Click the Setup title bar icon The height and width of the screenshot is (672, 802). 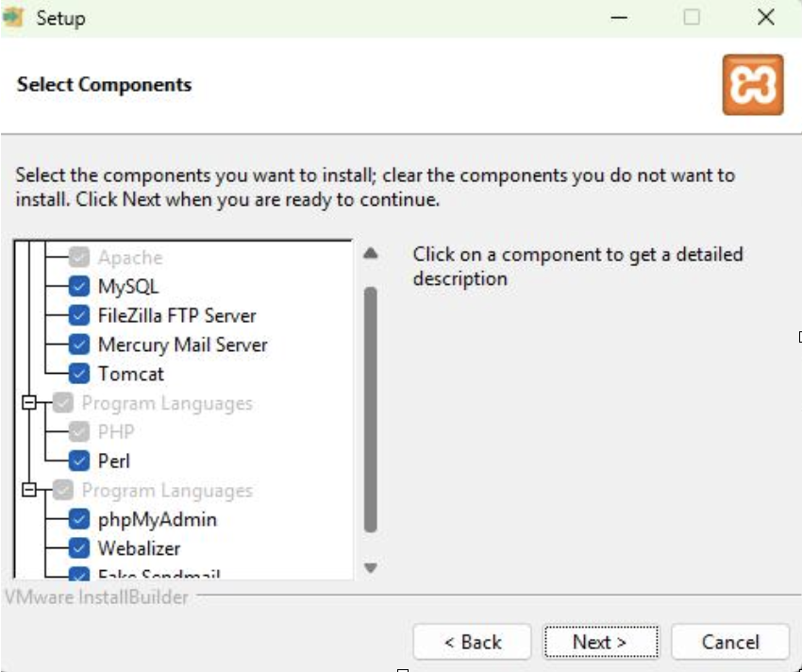point(13,18)
